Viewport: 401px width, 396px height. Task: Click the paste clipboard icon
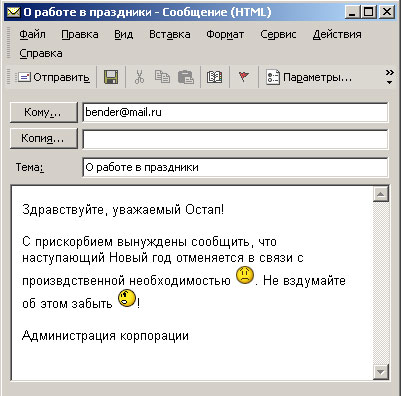tap(186, 77)
